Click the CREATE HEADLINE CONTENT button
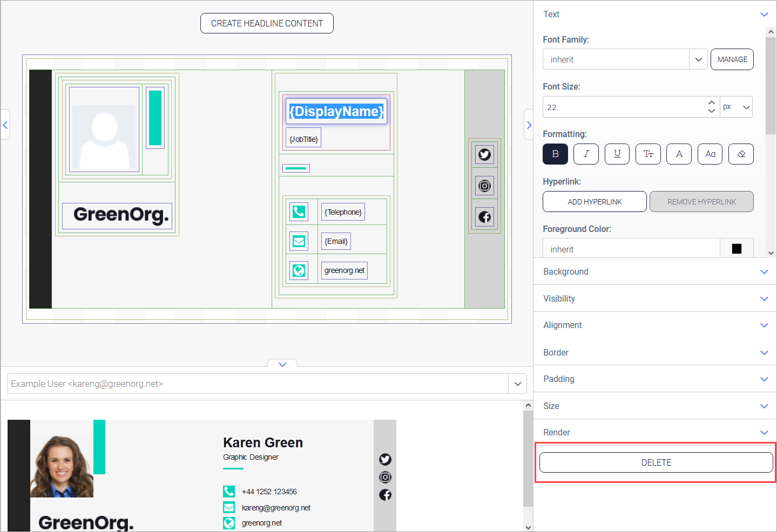Screen dimensions: 777x532 click(266, 23)
